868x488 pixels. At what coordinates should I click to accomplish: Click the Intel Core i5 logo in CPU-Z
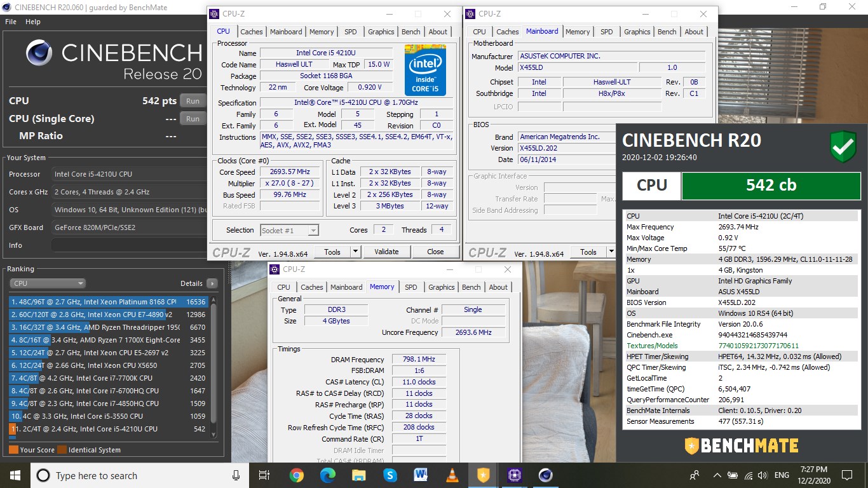(x=425, y=70)
